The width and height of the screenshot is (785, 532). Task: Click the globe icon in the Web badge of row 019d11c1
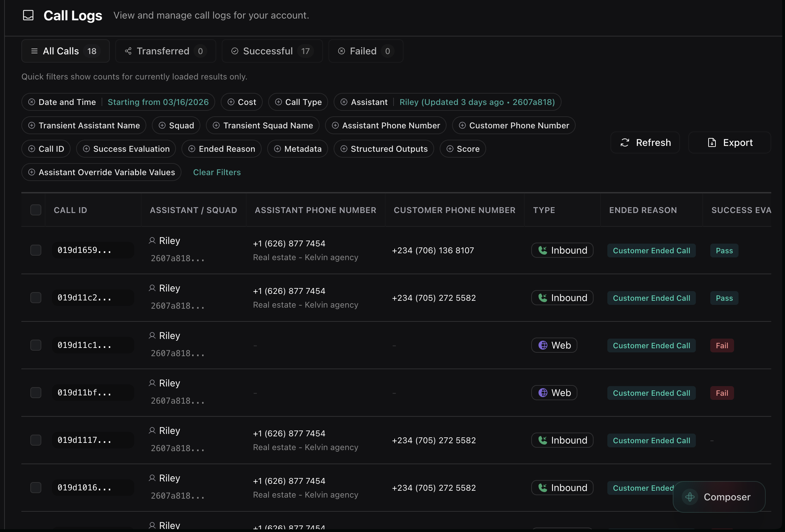(x=543, y=345)
